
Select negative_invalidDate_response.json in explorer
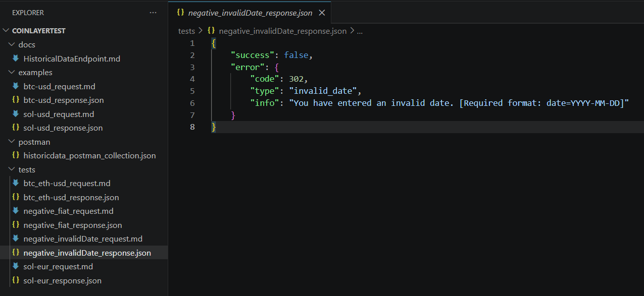click(87, 253)
